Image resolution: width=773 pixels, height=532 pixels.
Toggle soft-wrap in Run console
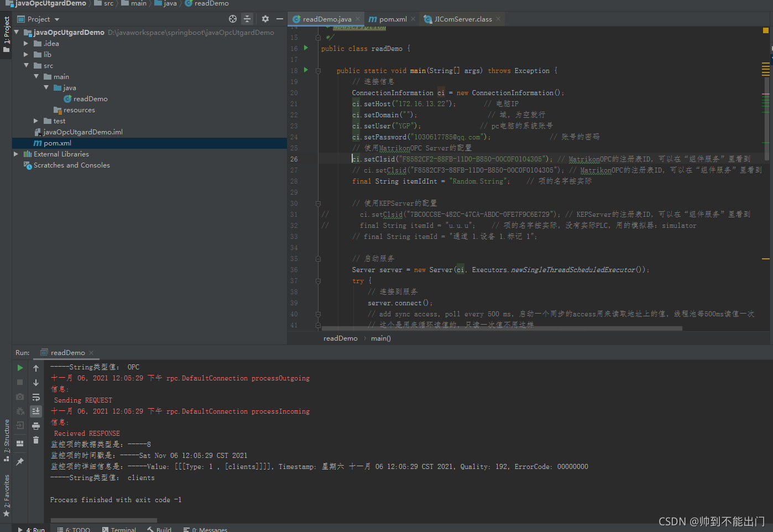coord(36,397)
